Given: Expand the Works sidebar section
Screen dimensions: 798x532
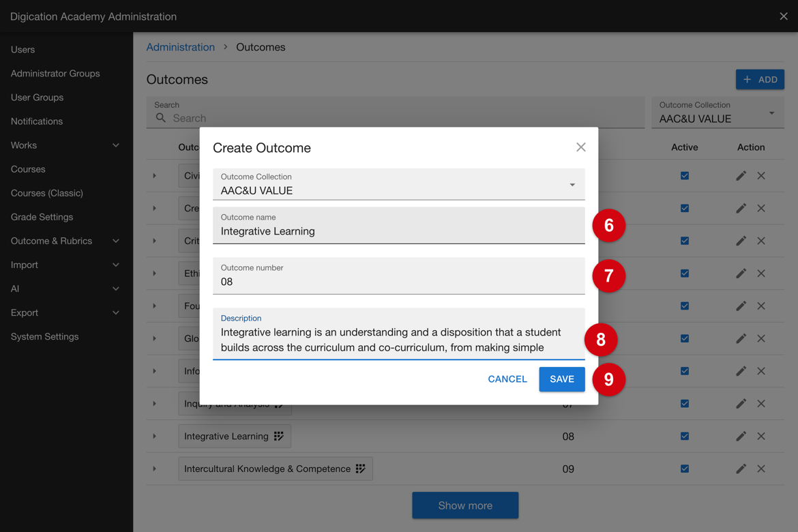Looking at the screenshot, I should click(115, 145).
